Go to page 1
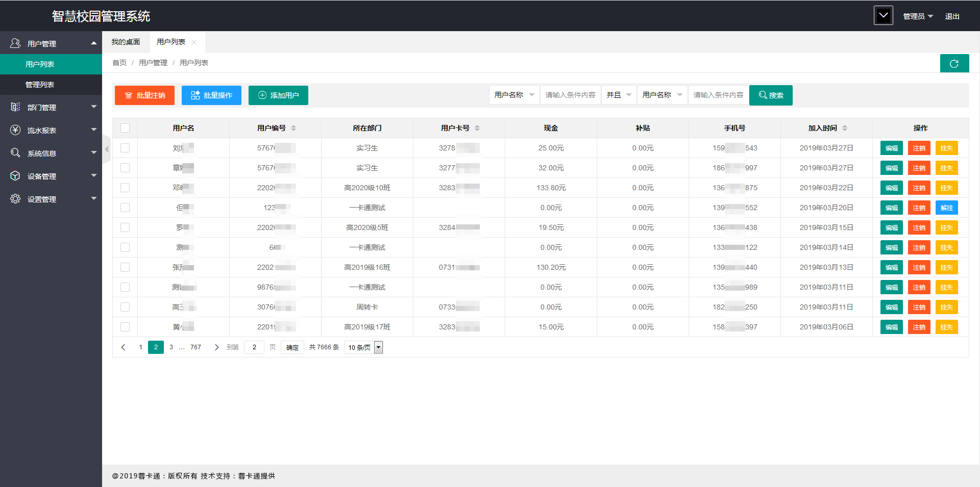The height and width of the screenshot is (487, 980). 140,347
